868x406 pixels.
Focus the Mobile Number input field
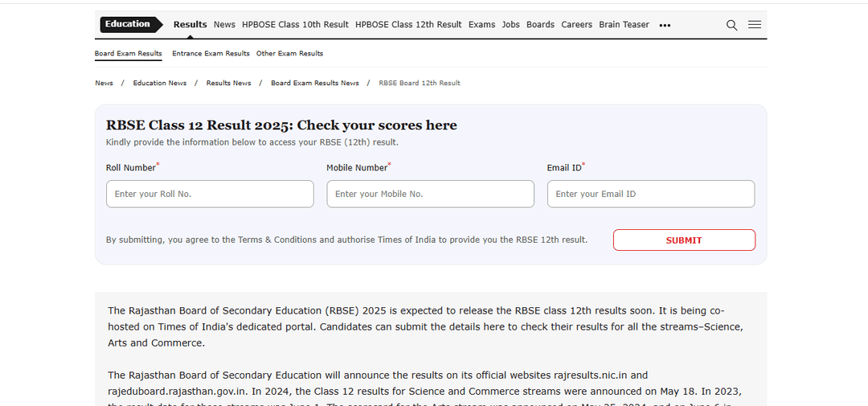coord(430,194)
